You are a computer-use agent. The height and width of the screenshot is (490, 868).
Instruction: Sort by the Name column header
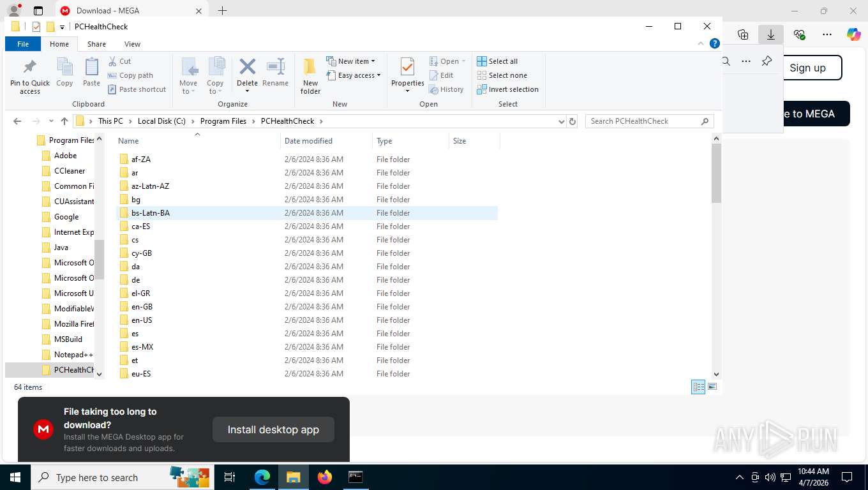click(x=197, y=141)
